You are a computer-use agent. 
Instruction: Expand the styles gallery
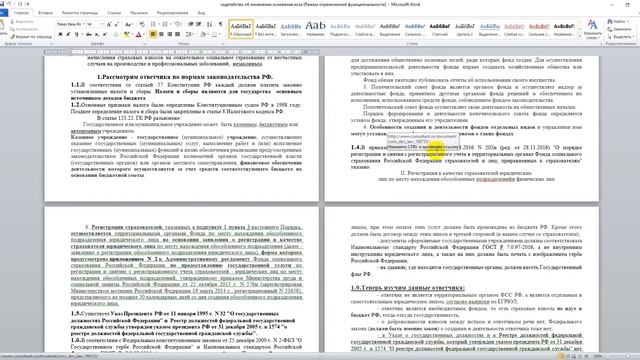pyautogui.click(x=580, y=36)
